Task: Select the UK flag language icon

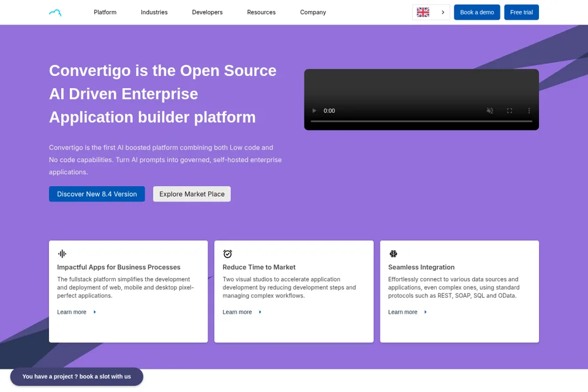Action: [423, 12]
